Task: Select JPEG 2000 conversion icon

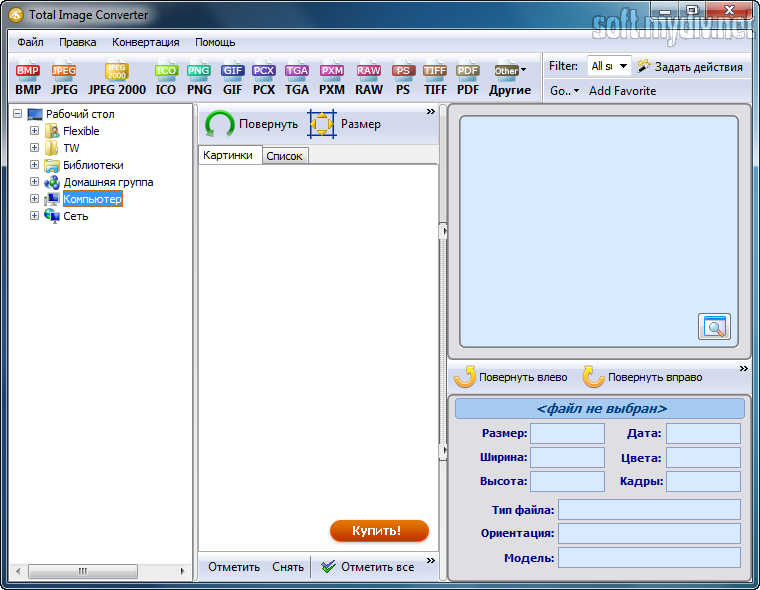Action: click(117, 79)
